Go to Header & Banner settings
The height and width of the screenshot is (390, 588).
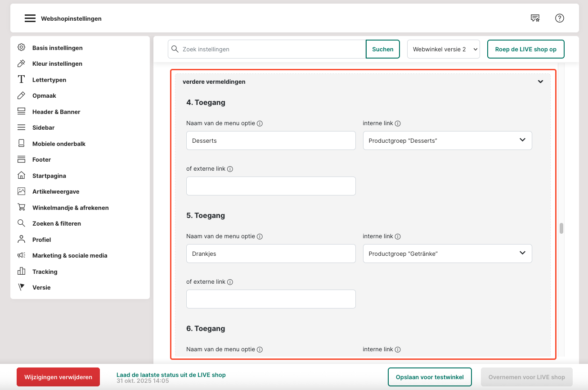(56, 112)
